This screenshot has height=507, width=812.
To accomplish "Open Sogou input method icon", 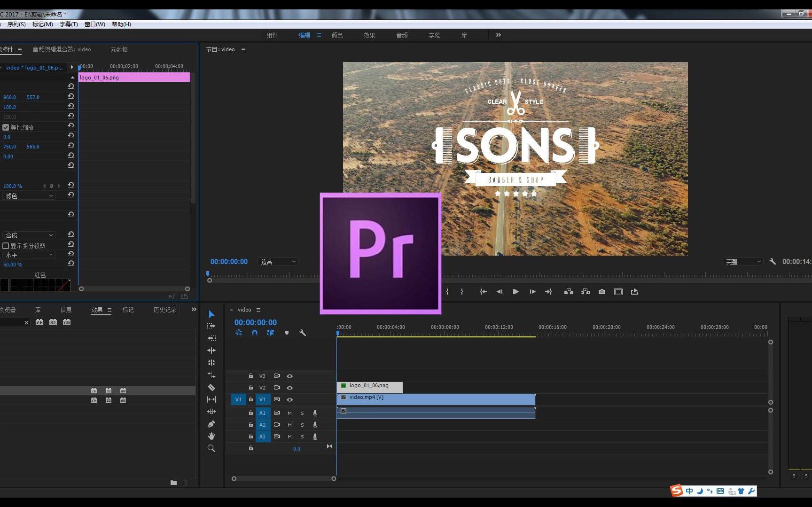I will pos(677,491).
